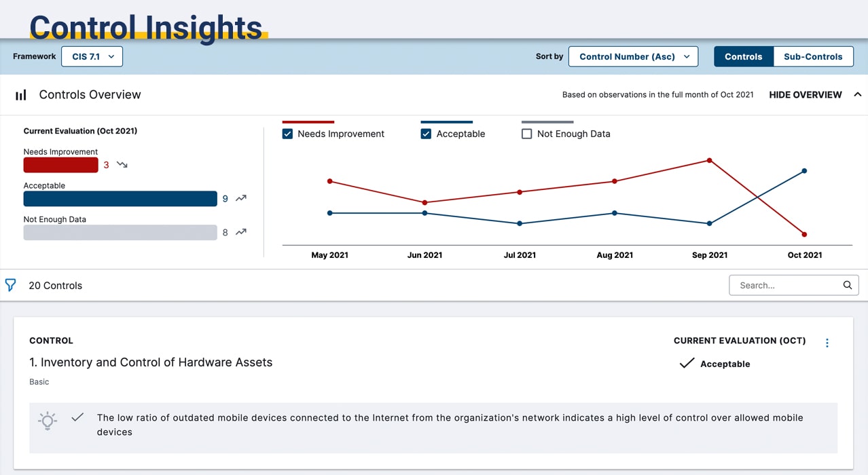This screenshot has height=475, width=868.
Task: Click the red Needs Improvement bar
Action: tap(60, 165)
